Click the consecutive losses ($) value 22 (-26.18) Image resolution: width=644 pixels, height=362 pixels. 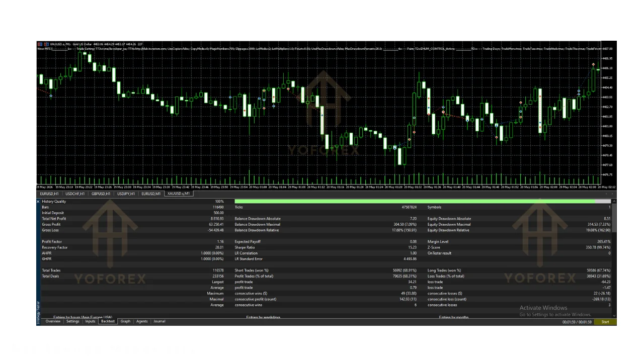pyautogui.click(x=603, y=294)
